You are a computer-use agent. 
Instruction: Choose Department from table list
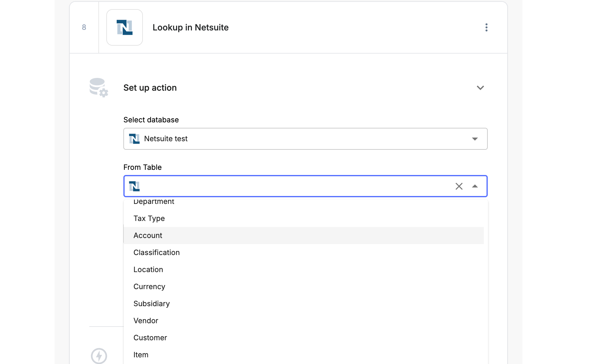[x=154, y=202]
